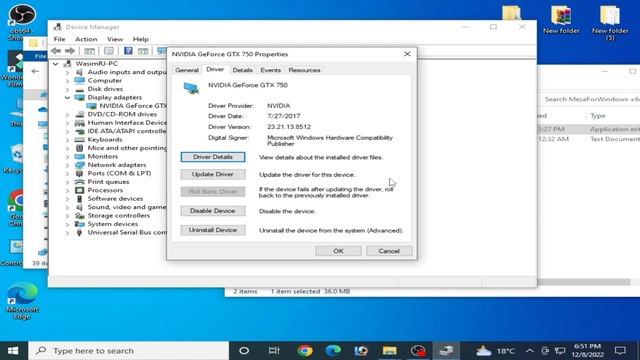Click Cancel in the properties dialog
The image size is (640, 360).
coord(389,251)
